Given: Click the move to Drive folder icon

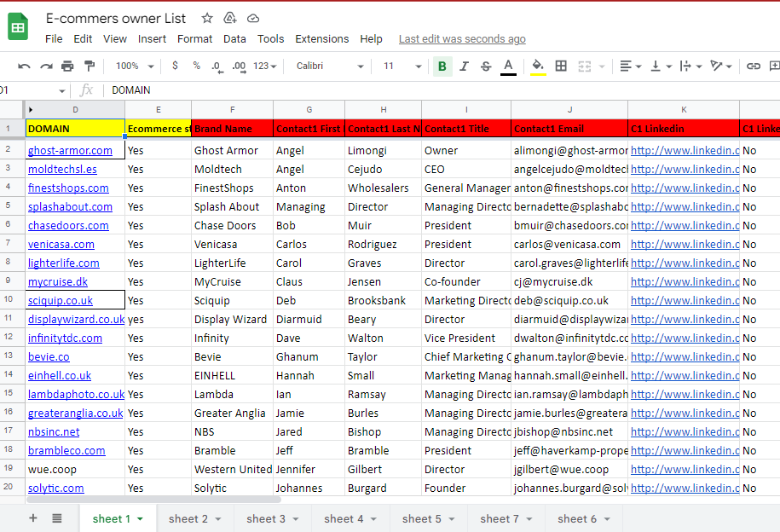Looking at the screenshot, I should coord(230,19).
